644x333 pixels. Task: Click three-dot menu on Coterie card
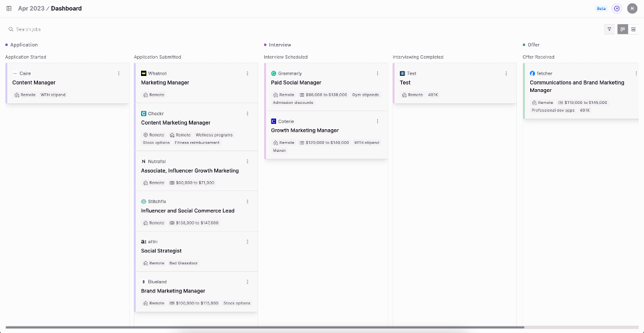point(377,121)
